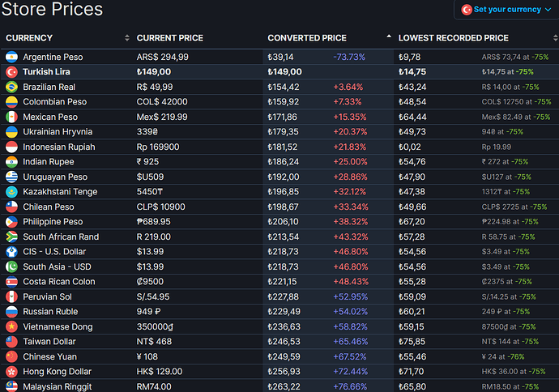Click the CIS - U.S. Dollar icon
Screen dimensions: 559x392
(12, 252)
